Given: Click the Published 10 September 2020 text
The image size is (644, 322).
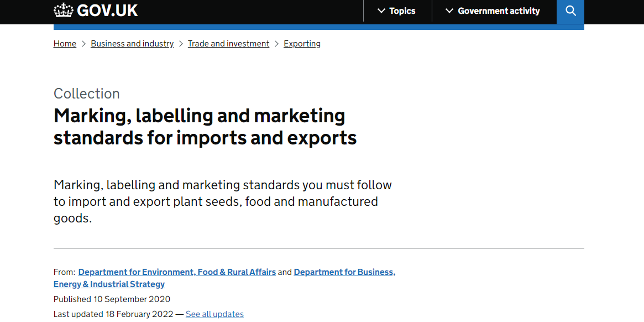Looking at the screenshot, I should click(x=112, y=299).
